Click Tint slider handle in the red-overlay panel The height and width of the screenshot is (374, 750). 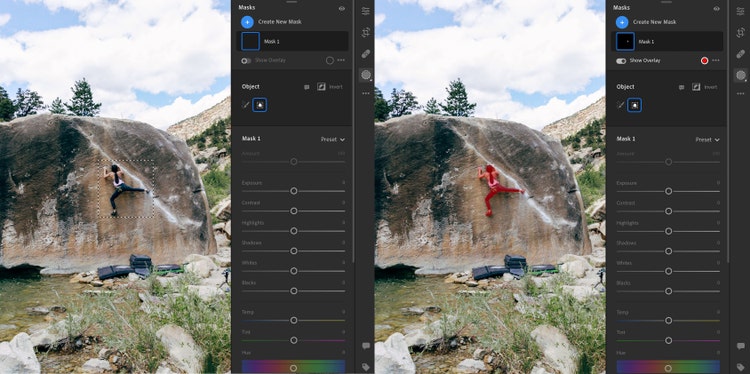click(x=669, y=341)
